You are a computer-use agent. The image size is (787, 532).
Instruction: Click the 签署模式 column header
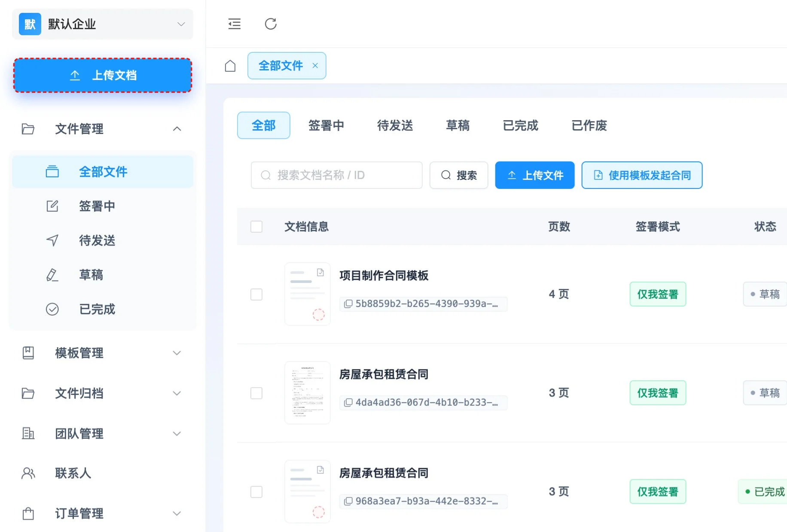pyautogui.click(x=658, y=227)
